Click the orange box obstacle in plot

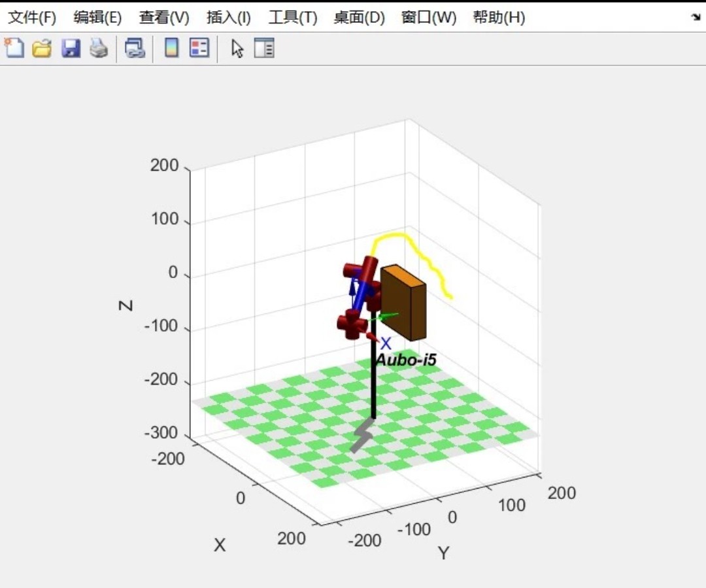(x=403, y=303)
